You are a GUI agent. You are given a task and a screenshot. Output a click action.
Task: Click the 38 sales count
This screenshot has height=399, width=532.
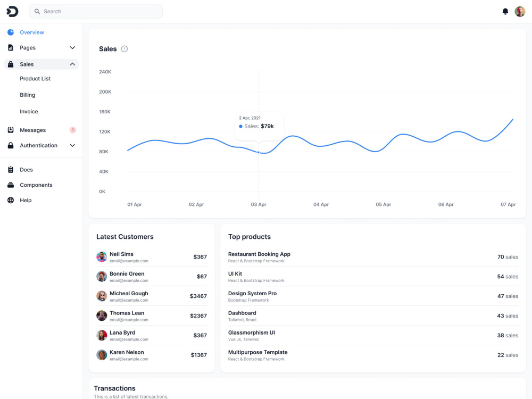(508, 335)
